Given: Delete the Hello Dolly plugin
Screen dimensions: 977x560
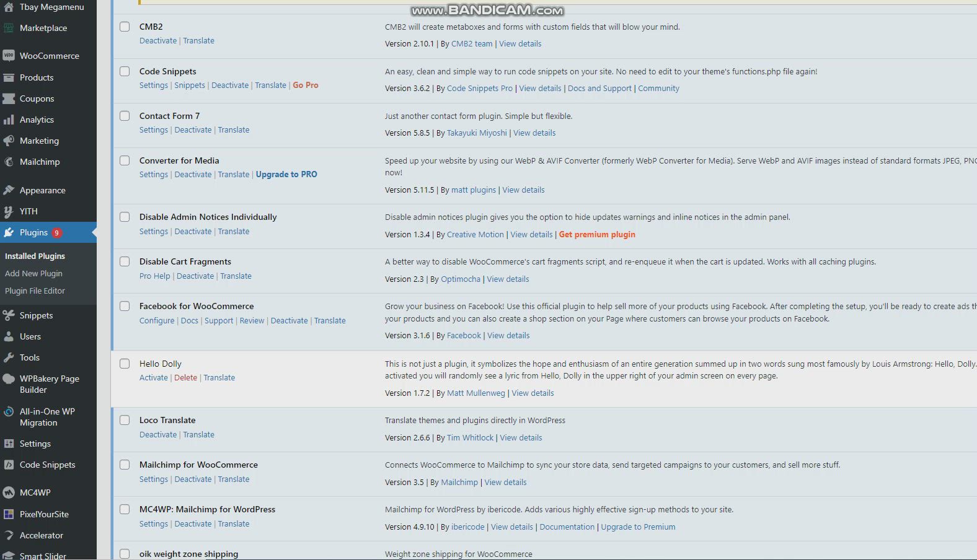Looking at the screenshot, I should (x=185, y=377).
